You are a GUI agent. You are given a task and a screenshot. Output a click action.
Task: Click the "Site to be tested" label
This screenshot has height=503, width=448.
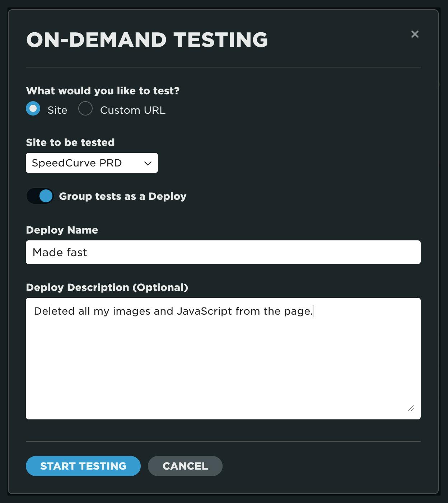(70, 142)
